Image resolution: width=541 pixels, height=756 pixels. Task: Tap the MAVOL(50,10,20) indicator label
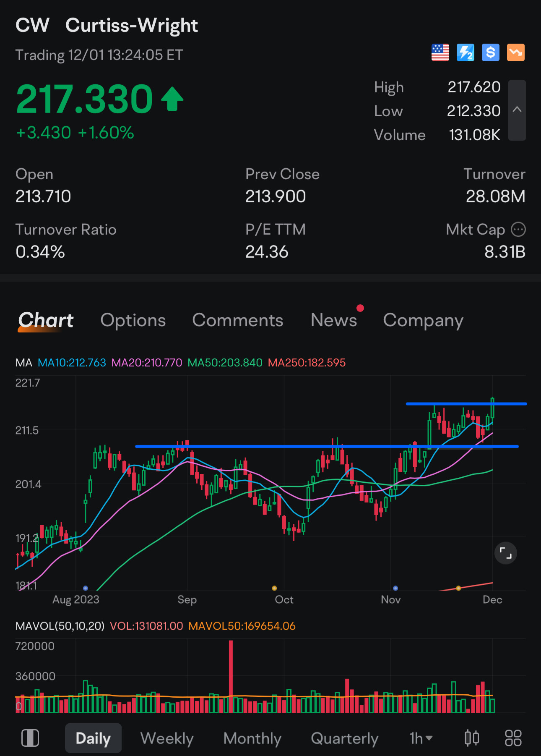coord(60,626)
